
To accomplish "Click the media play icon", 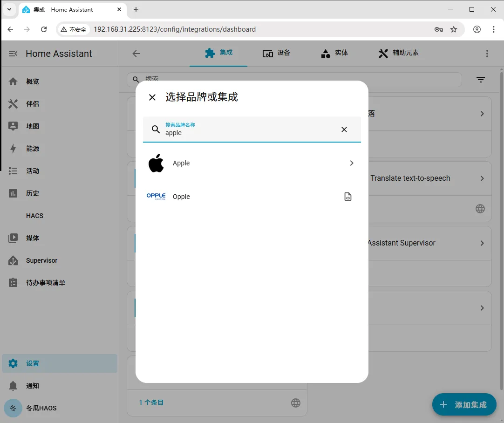I will pyautogui.click(x=13, y=238).
